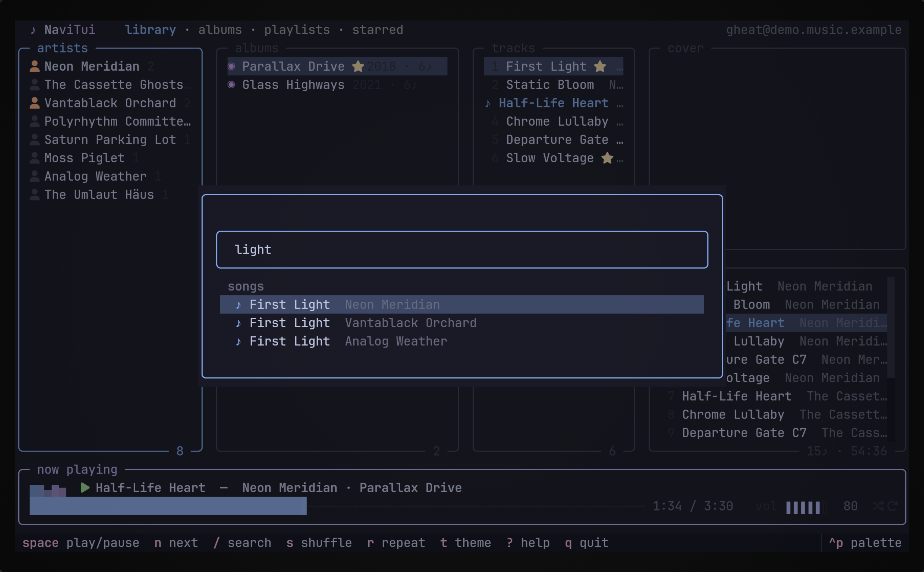Click the person icon beside Neon Meridian
Screen dimensions: 924x572
(x=34, y=66)
